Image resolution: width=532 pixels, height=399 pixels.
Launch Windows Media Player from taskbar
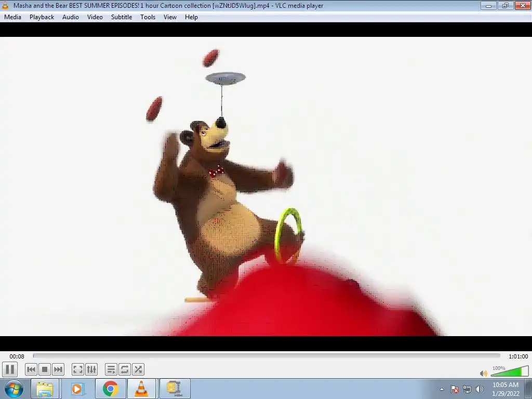pos(77,389)
